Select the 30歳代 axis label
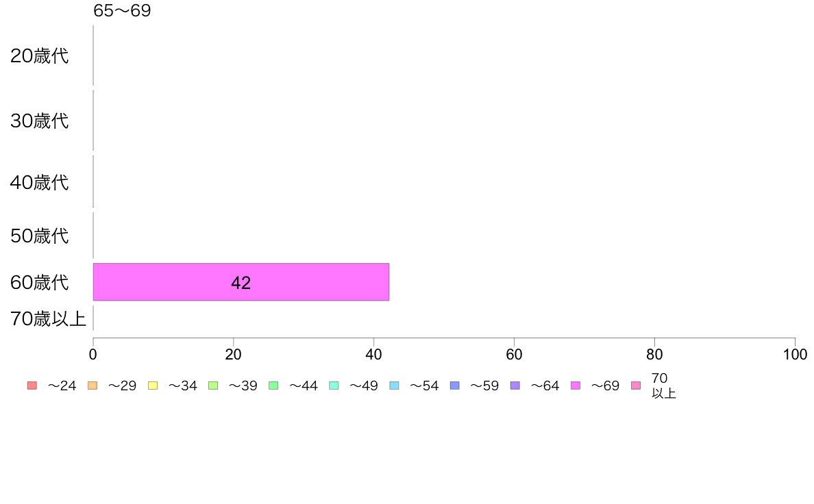Viewport: 814px width, 504px height. [40, 121]
